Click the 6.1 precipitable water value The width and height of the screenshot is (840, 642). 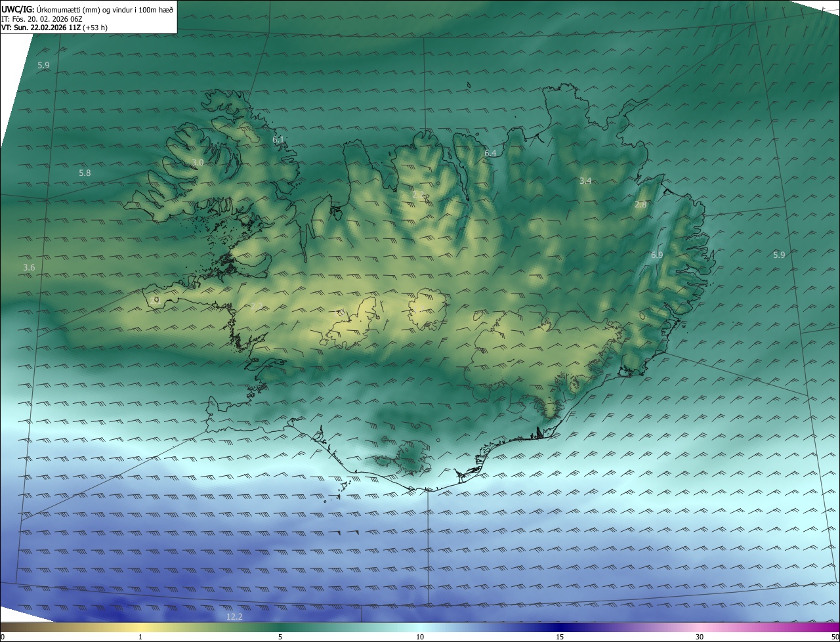(x=278, y=140)
